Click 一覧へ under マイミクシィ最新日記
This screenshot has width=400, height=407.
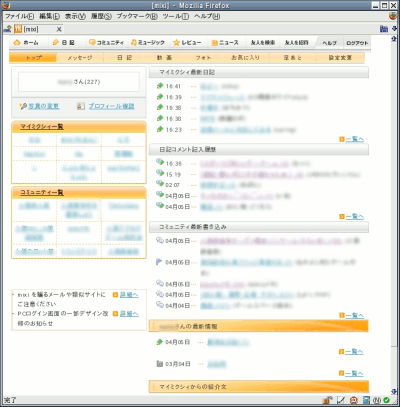coord(355,139)
